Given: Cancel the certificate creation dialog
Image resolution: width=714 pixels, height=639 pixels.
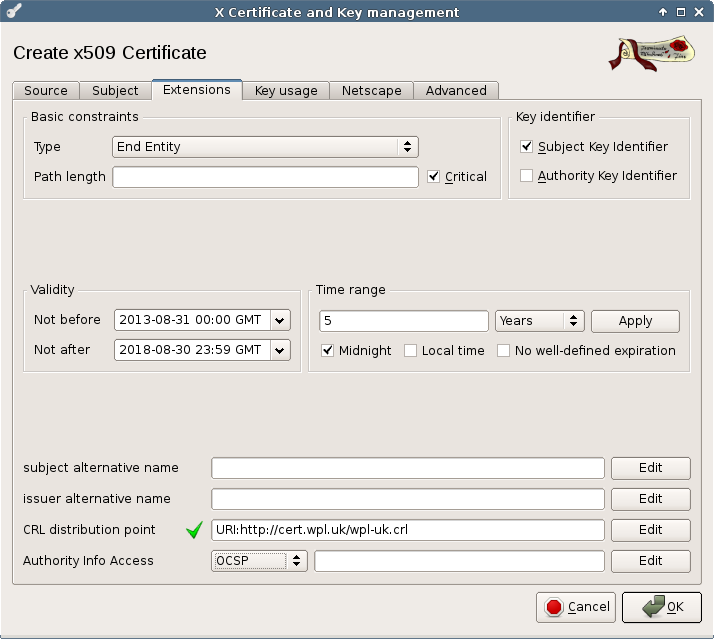Looking at the screenshot, I should 577,607.
